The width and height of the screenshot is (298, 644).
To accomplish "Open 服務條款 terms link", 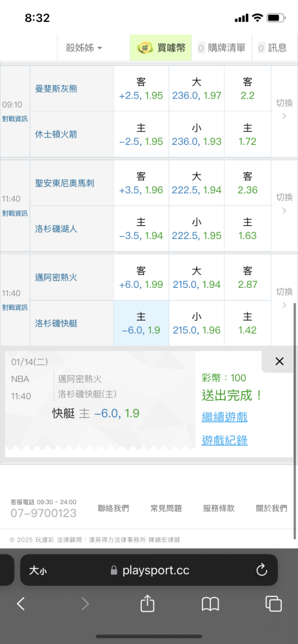I will click(219, 509).
